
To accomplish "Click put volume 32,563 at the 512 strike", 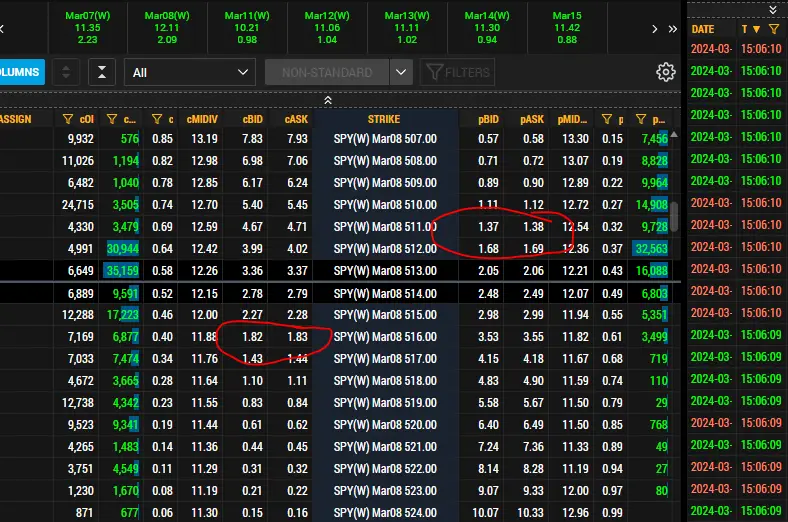I will (x=651, y=249).
